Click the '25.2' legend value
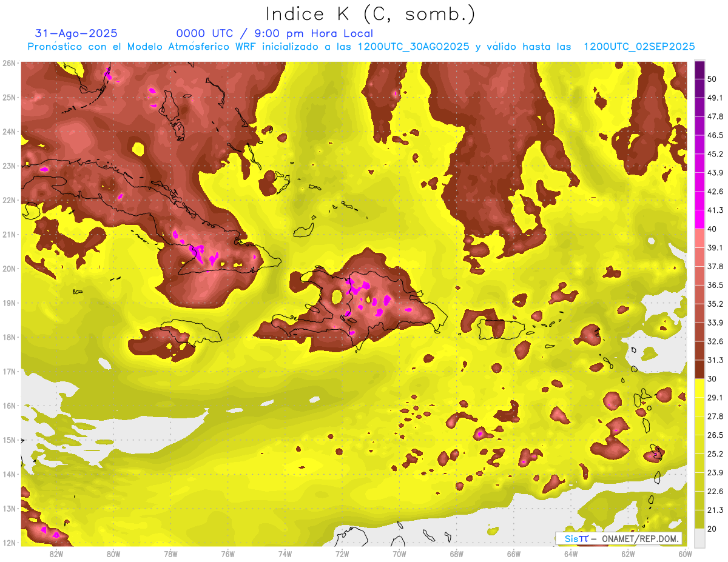This screenshot has height=562, width=728. pyautogui.click(x=716, y=453)
